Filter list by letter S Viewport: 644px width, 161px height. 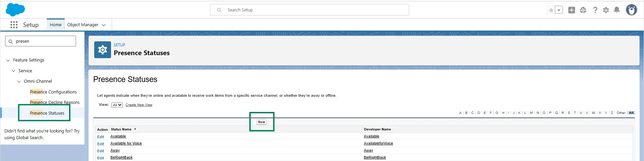pos(569,113)
